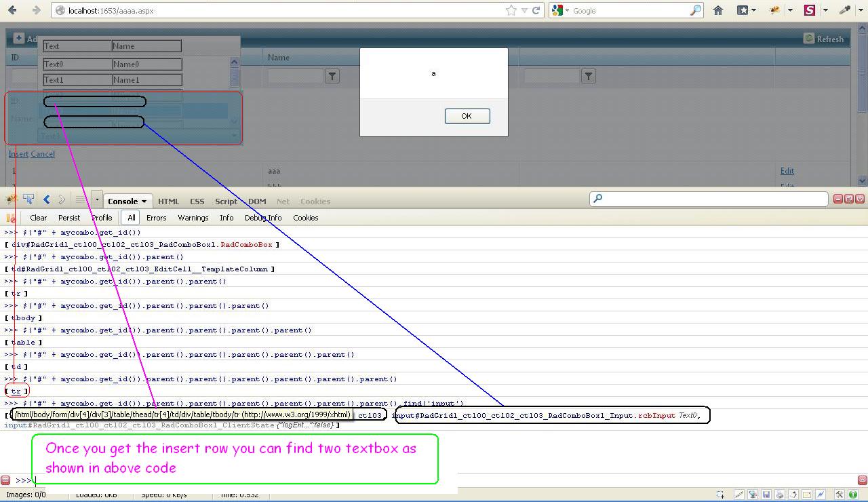Screen dimensions: 868x502
Task: Open Firebug in a new window
Action: pyautogui.click(x=849, y=199)
